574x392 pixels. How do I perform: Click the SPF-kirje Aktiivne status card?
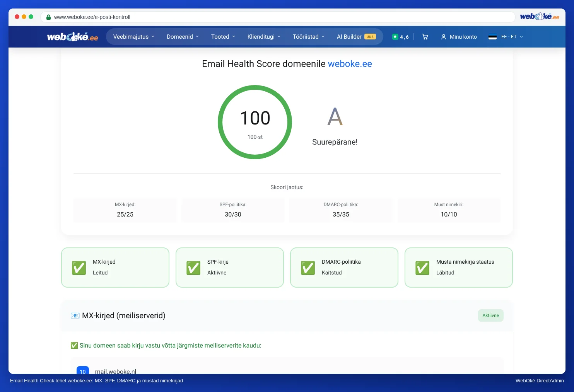tap(230, 268)
